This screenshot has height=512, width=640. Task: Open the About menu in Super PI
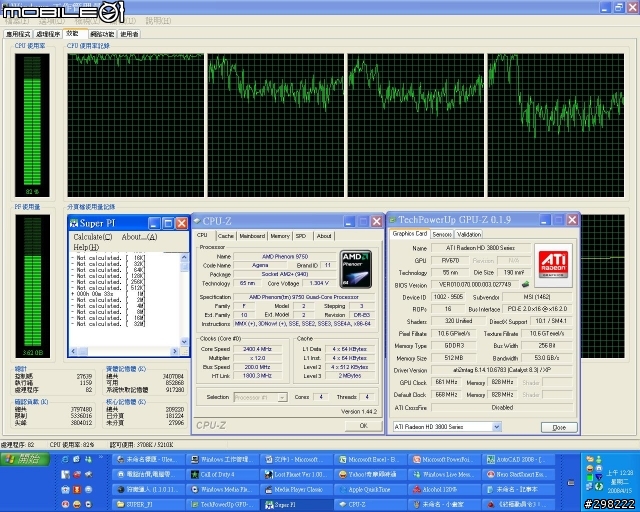point(139,237)
